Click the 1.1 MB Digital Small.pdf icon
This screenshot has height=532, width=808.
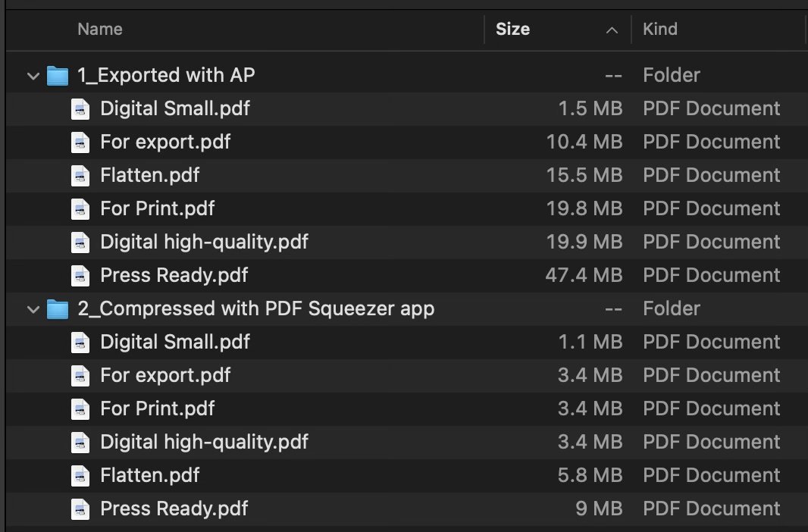[80, 343]
